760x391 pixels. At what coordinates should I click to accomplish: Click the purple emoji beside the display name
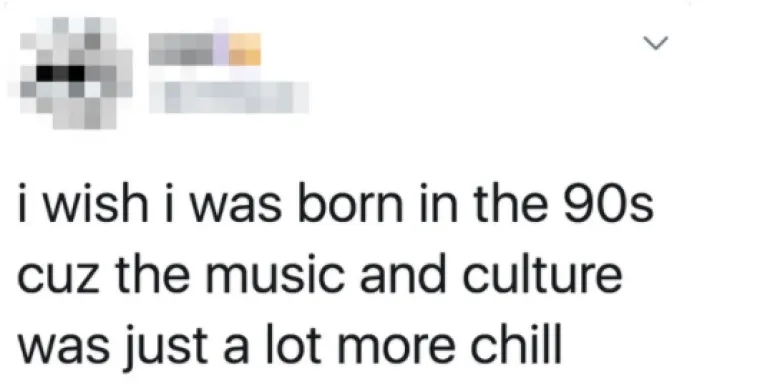[x=221, y=49]
